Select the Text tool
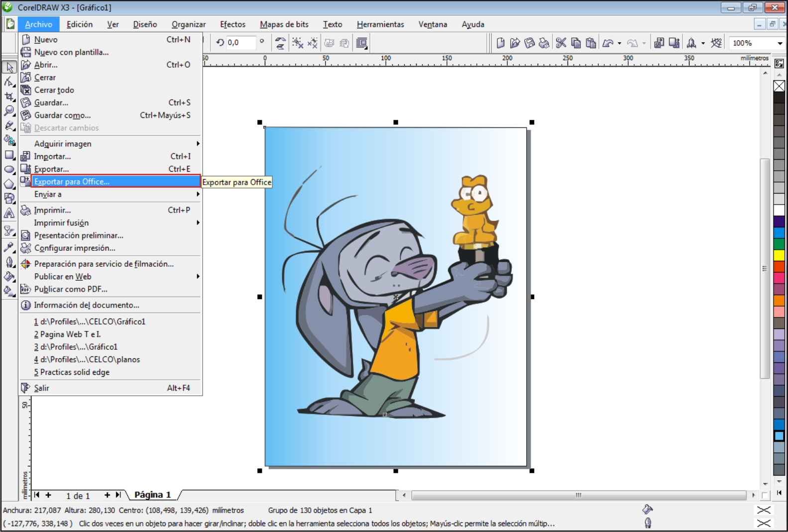Viewport: 788px width, 532px height. (x=9, y=213)
